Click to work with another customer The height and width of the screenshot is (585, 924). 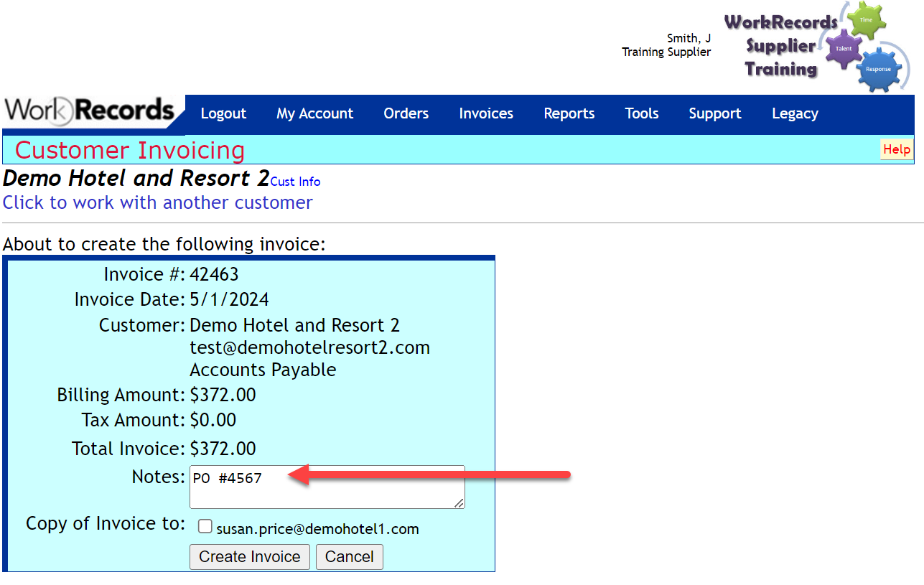pyautogui.click(x=157, y=202)
